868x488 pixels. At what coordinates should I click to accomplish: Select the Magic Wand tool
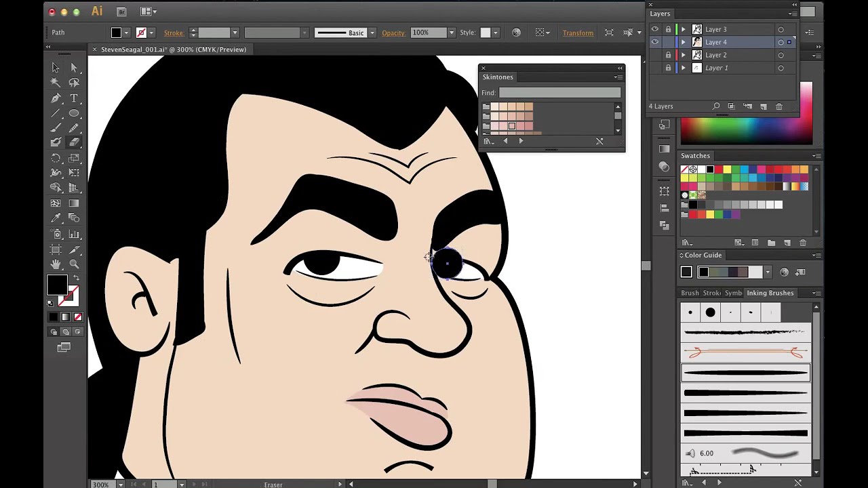[x=56, y=82]
